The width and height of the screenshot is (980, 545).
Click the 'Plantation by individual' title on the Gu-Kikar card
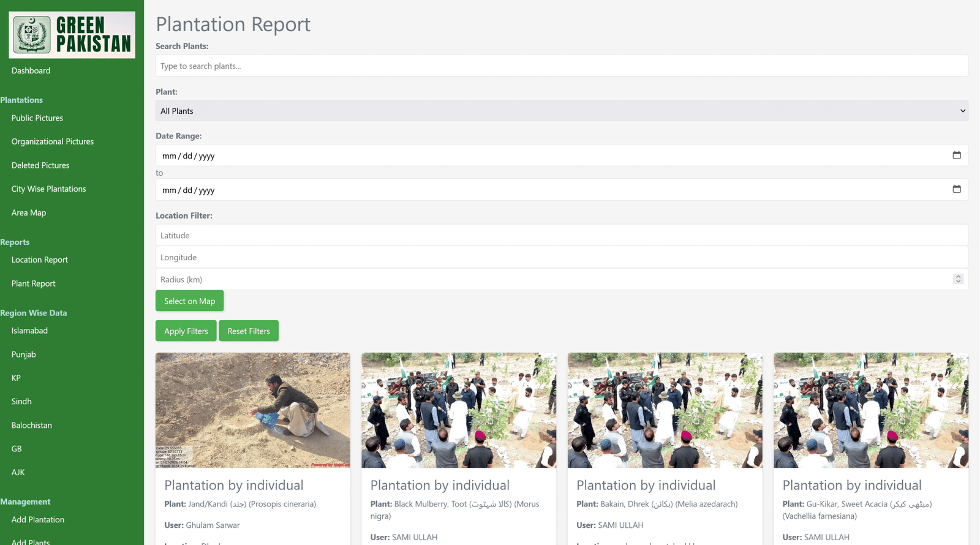[x=852, y=485]
